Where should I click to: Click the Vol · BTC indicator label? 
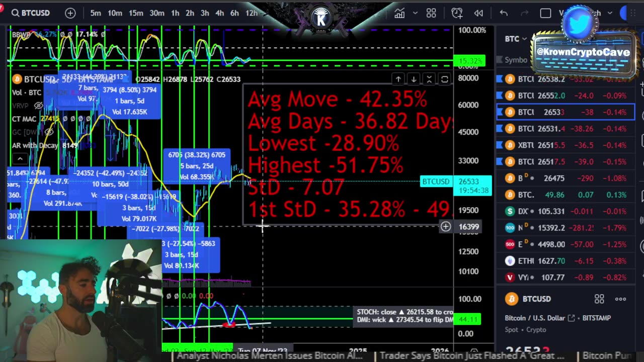(x=27, y=93)
